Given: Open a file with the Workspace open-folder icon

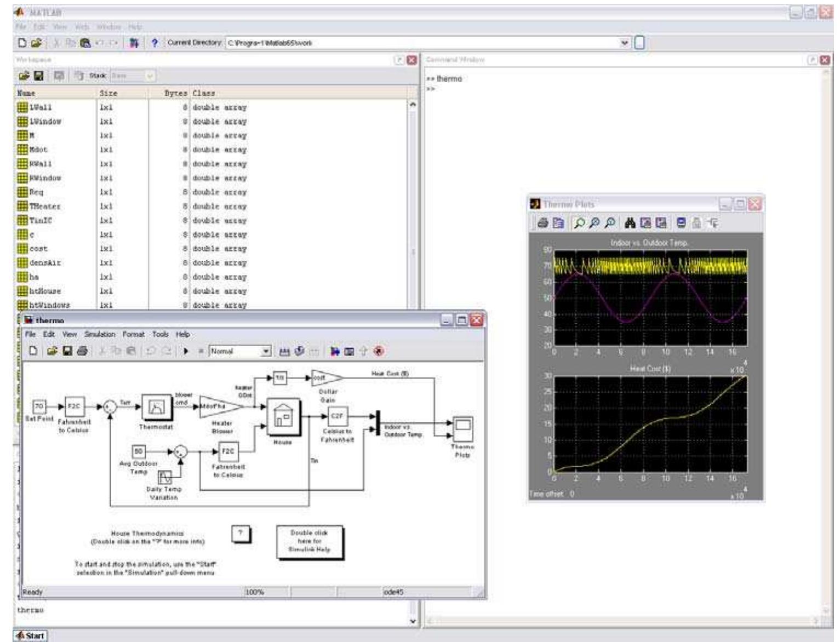Looking at the screenshot, I should (x=24, y=76).
